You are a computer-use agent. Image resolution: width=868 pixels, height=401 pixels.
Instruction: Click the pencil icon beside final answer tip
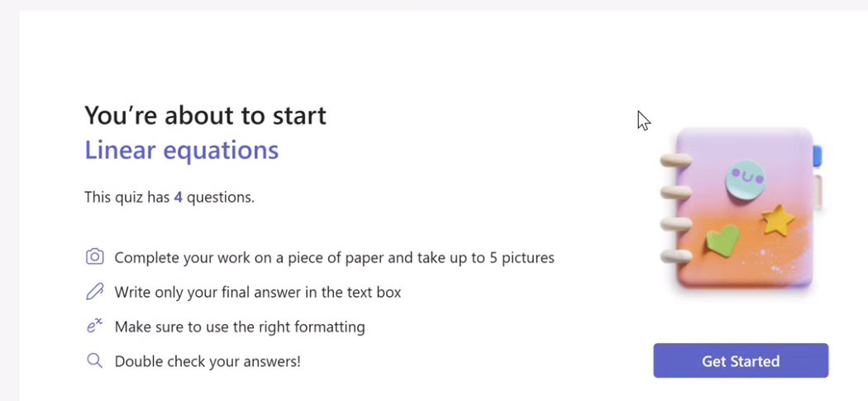[95, 291]
